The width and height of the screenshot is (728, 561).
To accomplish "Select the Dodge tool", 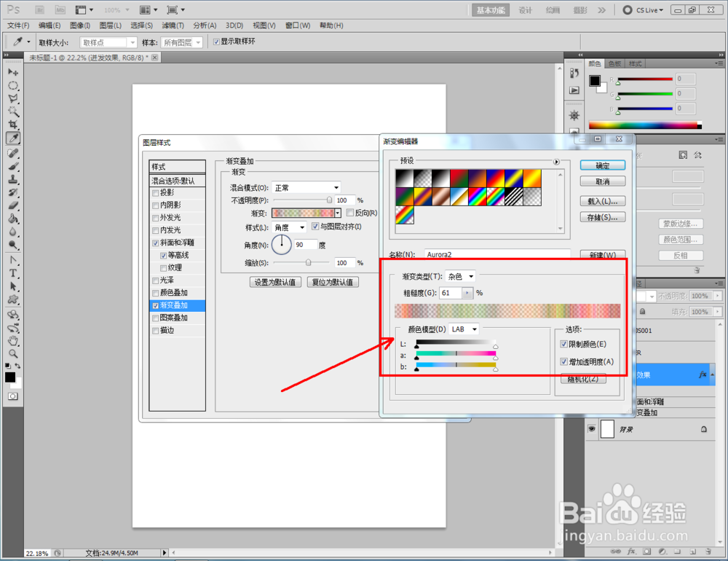I will pyautogui.click(x=13, y=245).
